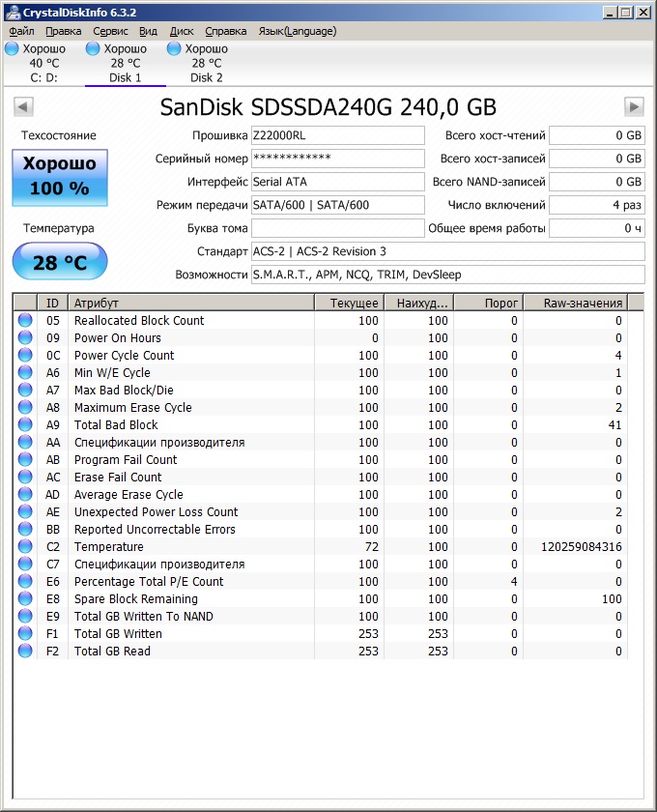Sort by the Атрибут column header
Image resolution: width=657 pixels, height=812 pixels.
(191, 303)
